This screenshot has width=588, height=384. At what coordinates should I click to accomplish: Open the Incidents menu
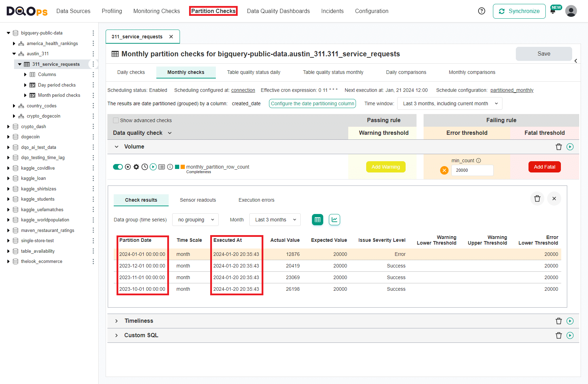[332, 11]
